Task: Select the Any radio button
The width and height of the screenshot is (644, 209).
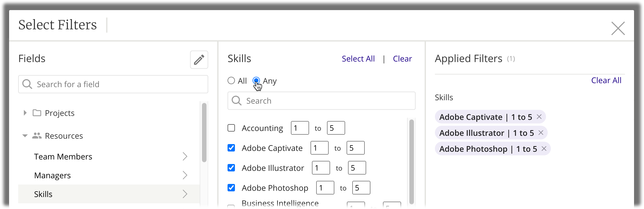Action: 256,81
